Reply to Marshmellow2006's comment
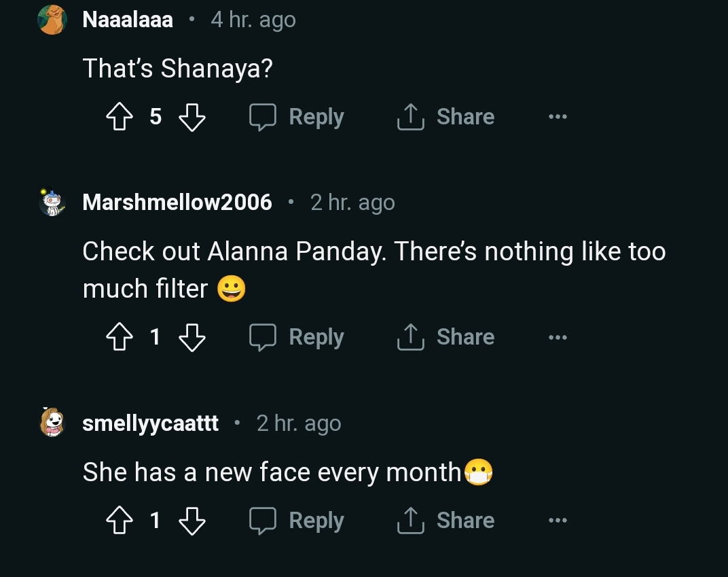The height and width of the screenshot is (577, 728). click(297, 337)
